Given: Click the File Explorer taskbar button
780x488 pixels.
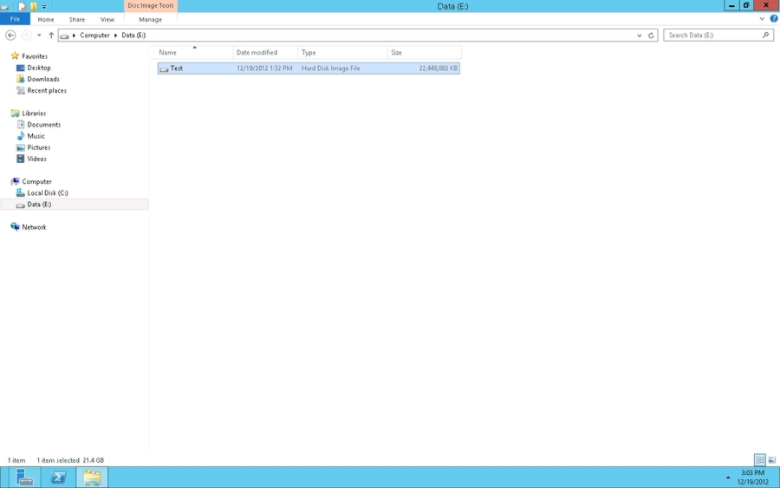Looking at the screenshot, I should (92, 478).
